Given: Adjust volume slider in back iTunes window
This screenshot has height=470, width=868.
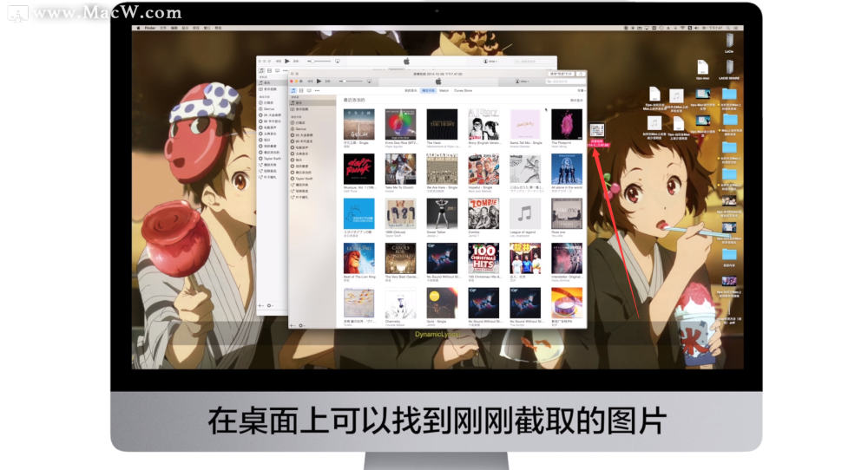Looking at the screenshot, I should tap(319, 61).
